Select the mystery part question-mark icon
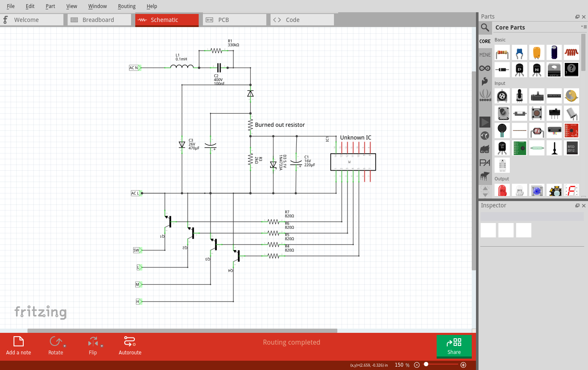The image size is (588, 370). tap(571, 69)
